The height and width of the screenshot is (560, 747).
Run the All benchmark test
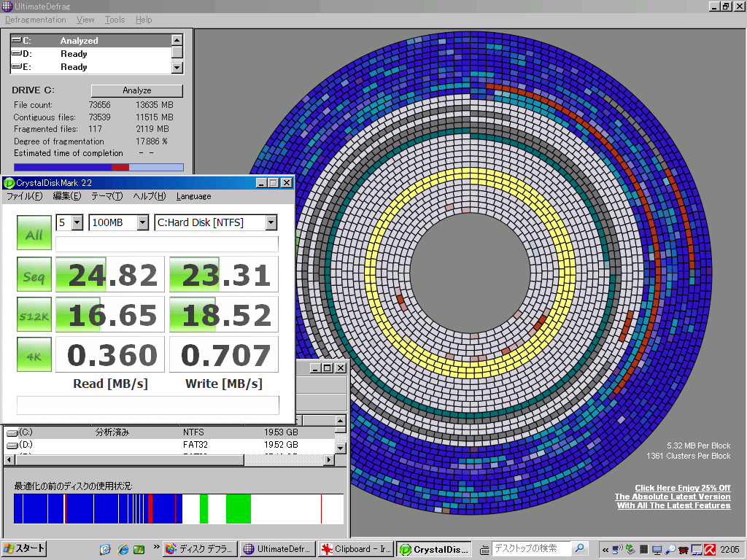34,234
